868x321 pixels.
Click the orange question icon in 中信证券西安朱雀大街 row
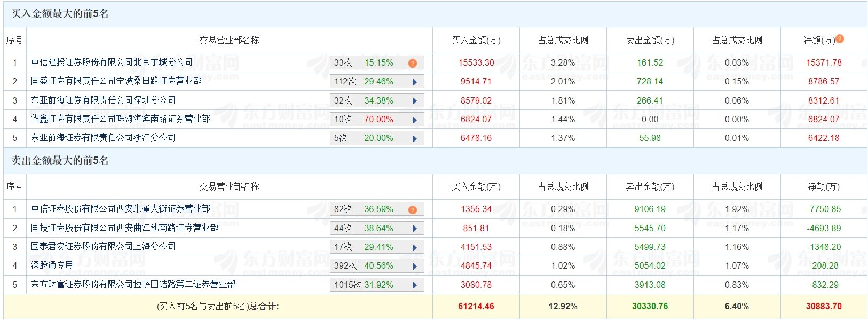[x=413, y=209]
